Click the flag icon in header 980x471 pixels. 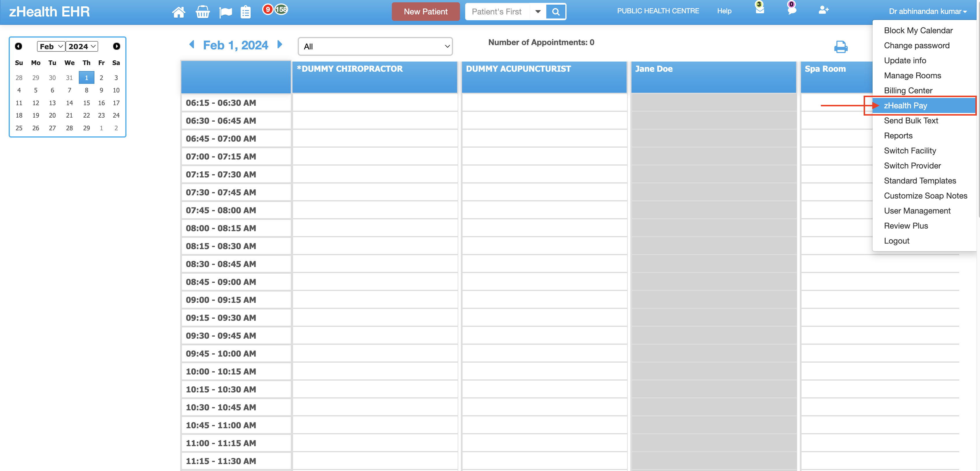coord(226,12)
